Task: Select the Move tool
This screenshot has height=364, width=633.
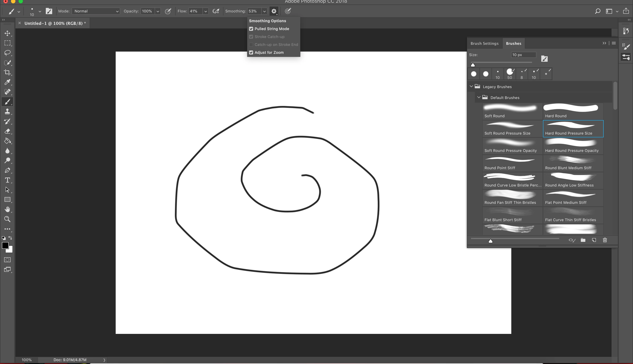Action: point(7,33)
